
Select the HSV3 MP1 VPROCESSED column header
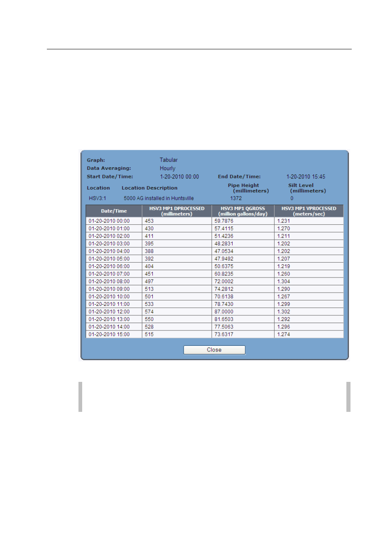(309, 211)
